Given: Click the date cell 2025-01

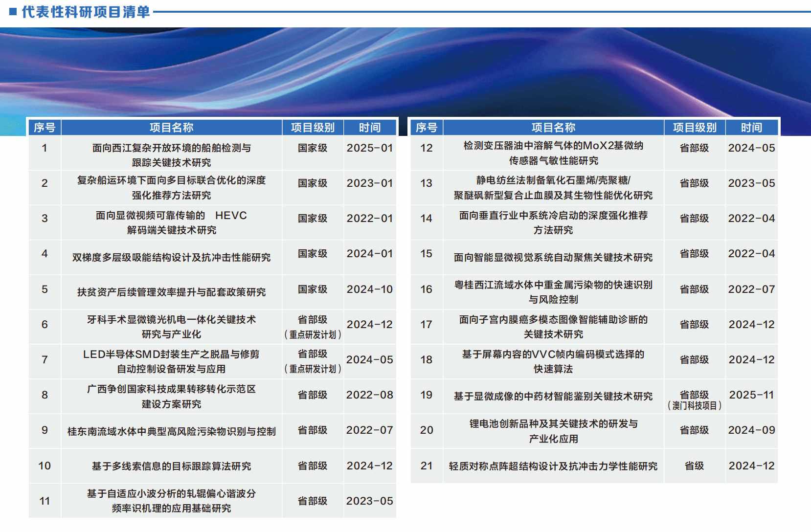Looking at the screenshot, I should click(369, 148).
